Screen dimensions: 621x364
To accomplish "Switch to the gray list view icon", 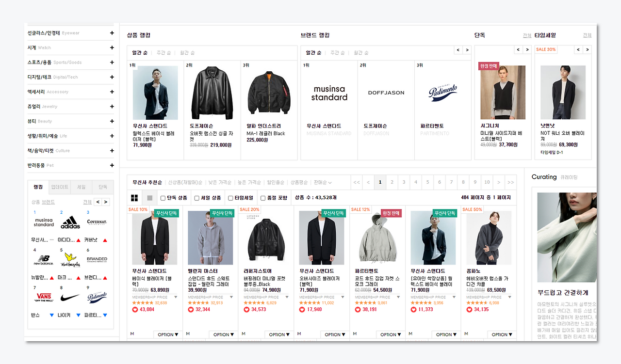I will (150, 198).
